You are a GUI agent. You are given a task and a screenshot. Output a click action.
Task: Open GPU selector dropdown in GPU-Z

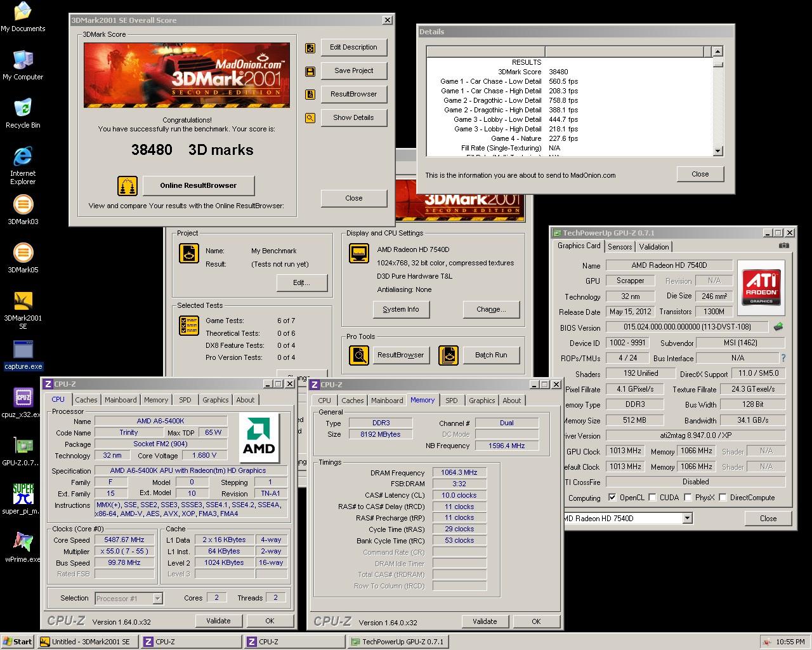[x=687, y=519]
